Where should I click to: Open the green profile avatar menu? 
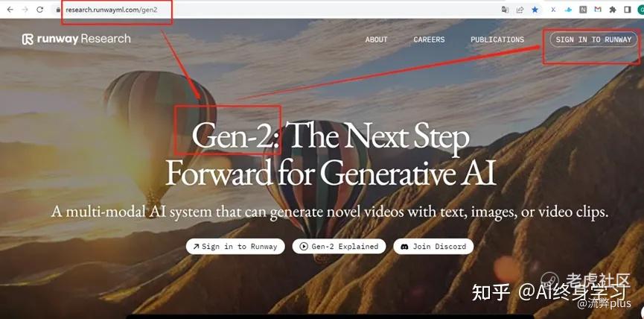[x=641, y=10]
